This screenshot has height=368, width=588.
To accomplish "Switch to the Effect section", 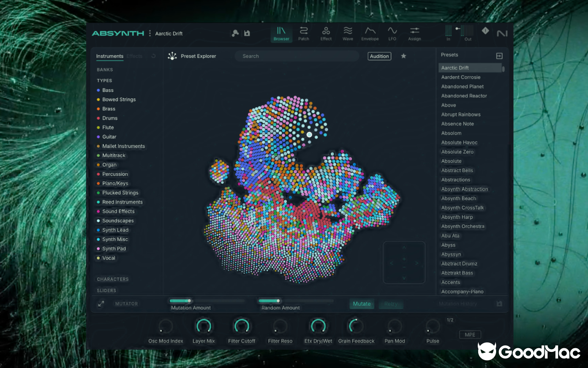I will [x=326, y=33].
